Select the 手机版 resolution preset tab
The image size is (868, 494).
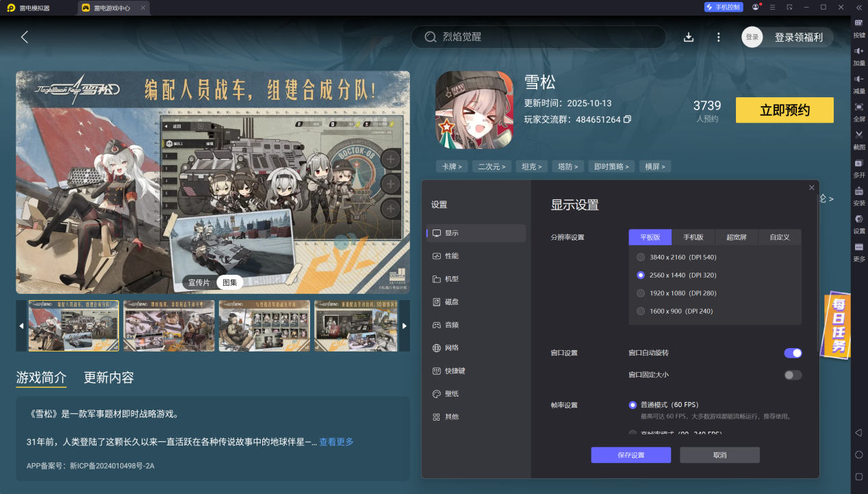point(693,237)
